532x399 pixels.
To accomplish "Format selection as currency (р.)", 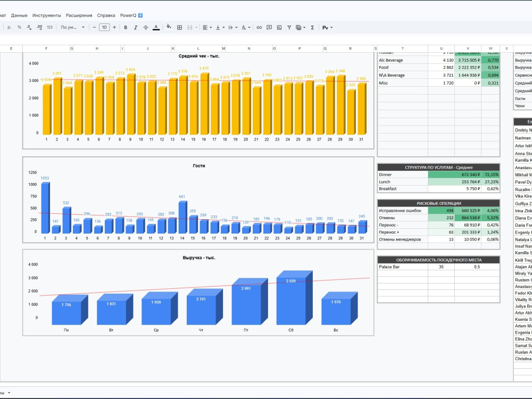I will pos(9,28).
